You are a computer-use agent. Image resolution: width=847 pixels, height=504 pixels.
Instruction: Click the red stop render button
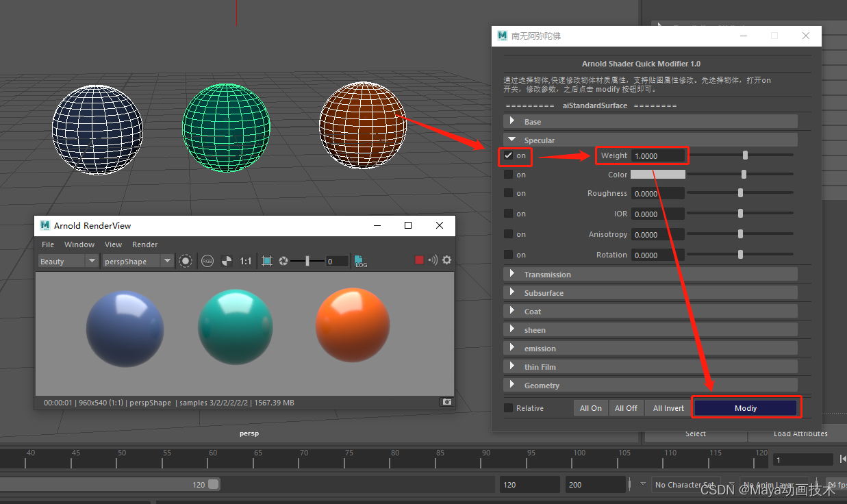pos(420,260)
